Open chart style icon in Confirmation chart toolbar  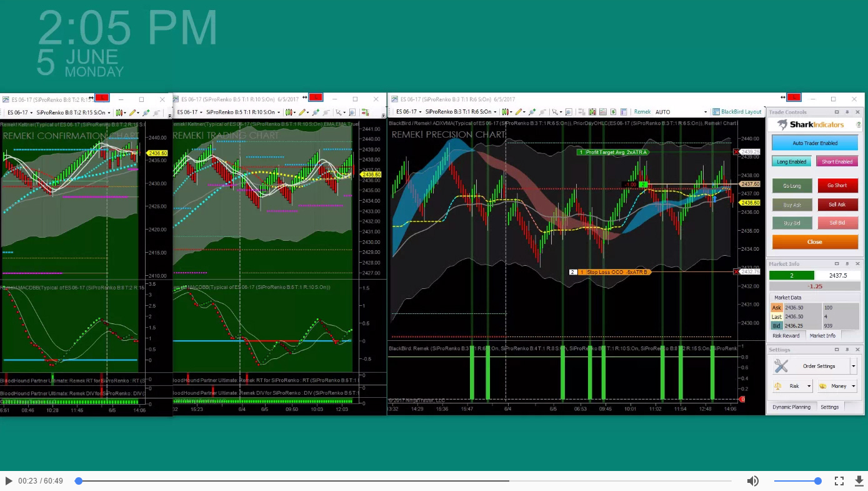120,113
